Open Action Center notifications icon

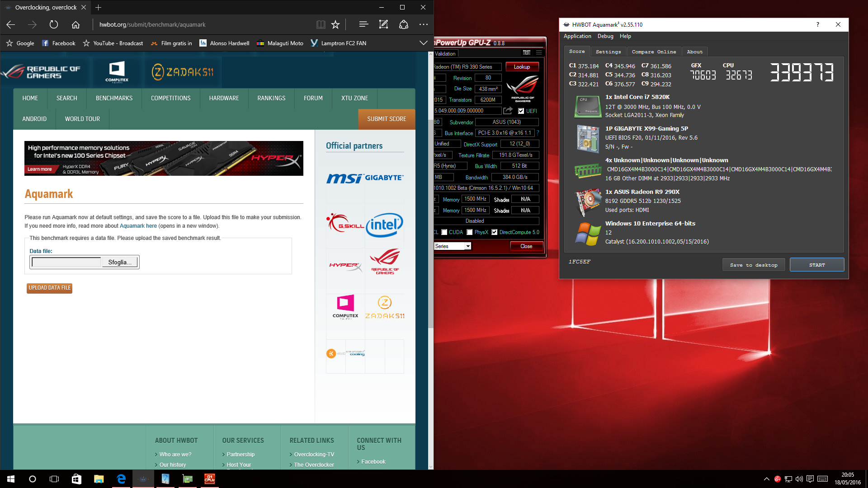[810, 479]
